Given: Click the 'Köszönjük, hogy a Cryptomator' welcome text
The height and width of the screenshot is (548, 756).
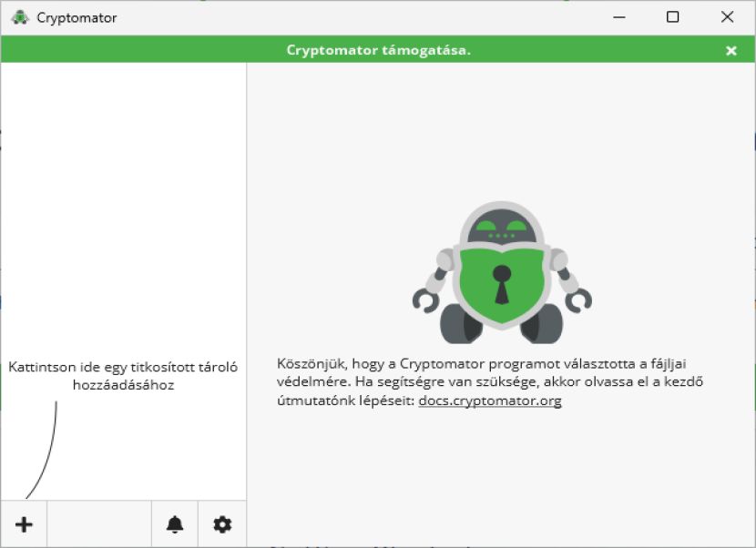Looking at the screenshot, I should tap(490, 381).
